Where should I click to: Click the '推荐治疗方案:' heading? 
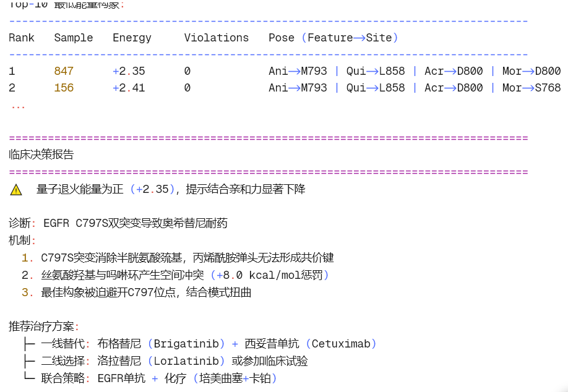coord(44,326)
